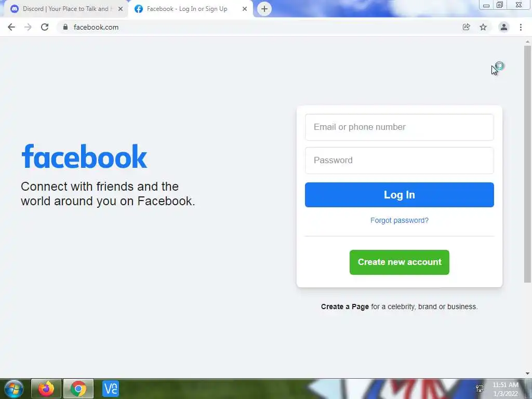Reload the Facebook page
Image resolution: width=532 pixels, height=399 pixels.
[45, 27]
